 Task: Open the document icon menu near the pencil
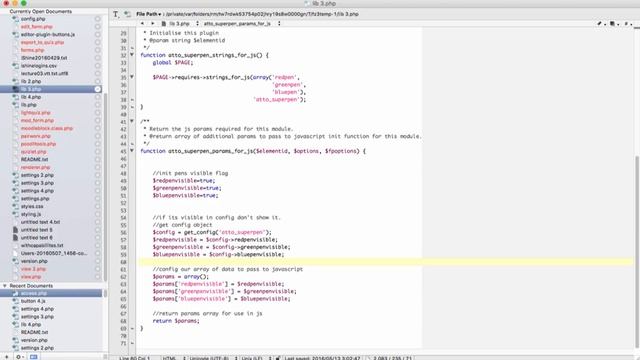[613, 24]
